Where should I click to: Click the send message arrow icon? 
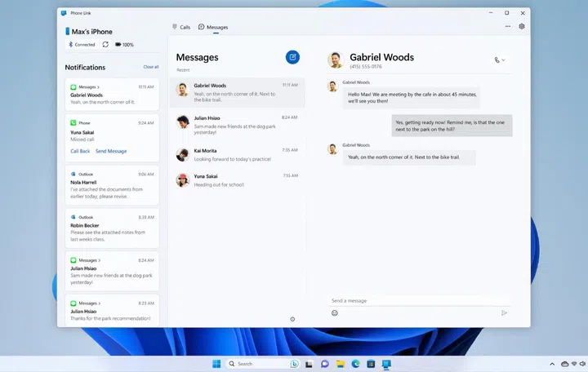tap(504, 312)
